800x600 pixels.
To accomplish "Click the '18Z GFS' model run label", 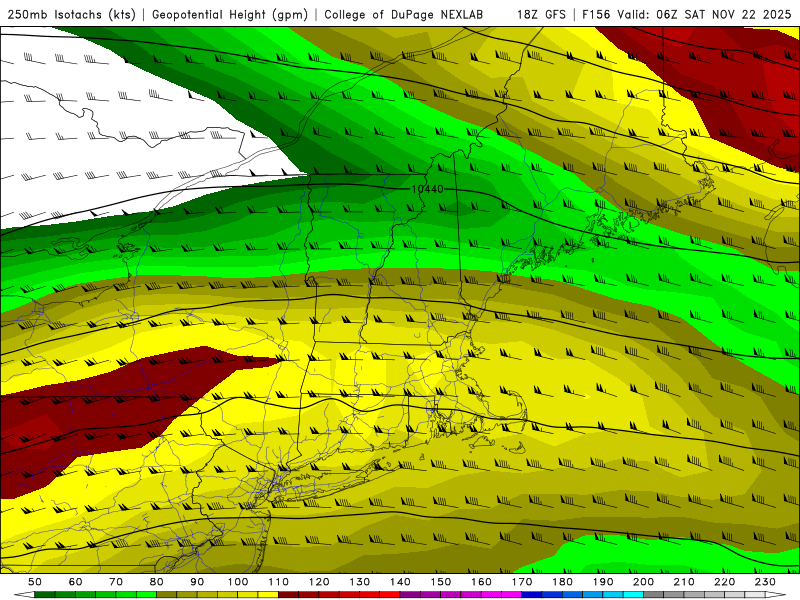I will tap(541, 14).
